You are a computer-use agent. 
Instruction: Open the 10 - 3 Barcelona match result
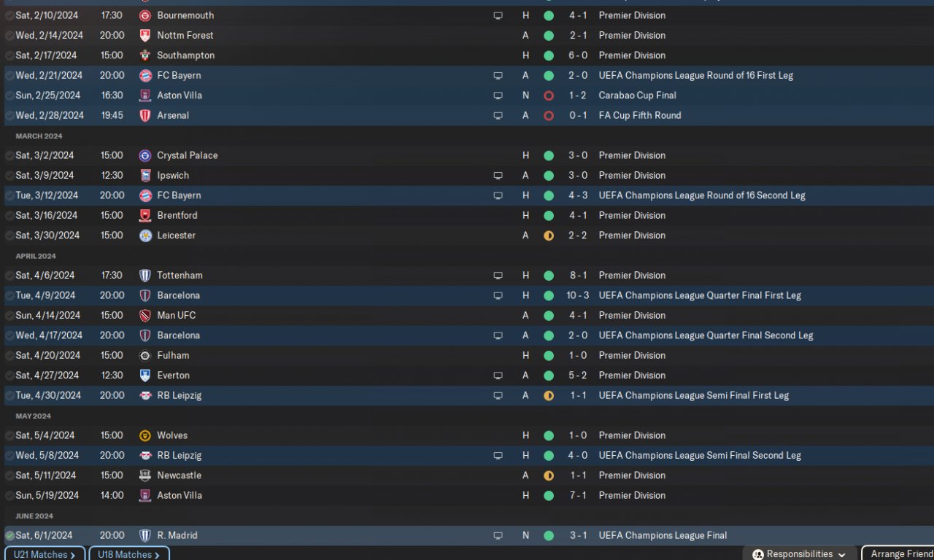(x=577, y=295)
